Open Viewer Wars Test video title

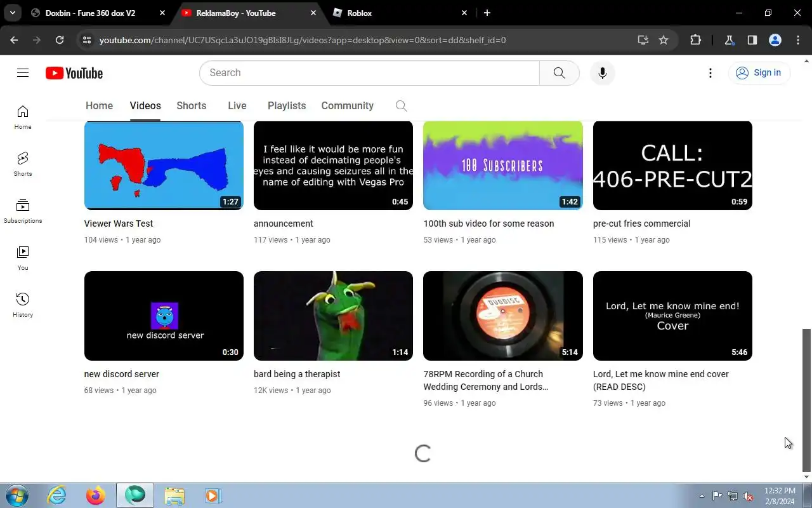click(x=119, y=224)
